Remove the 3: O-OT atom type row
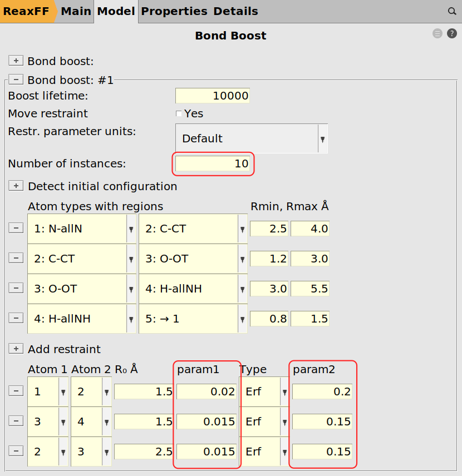Screen dimensions: 462x476 pyautogui.click(x=16, y=288)
